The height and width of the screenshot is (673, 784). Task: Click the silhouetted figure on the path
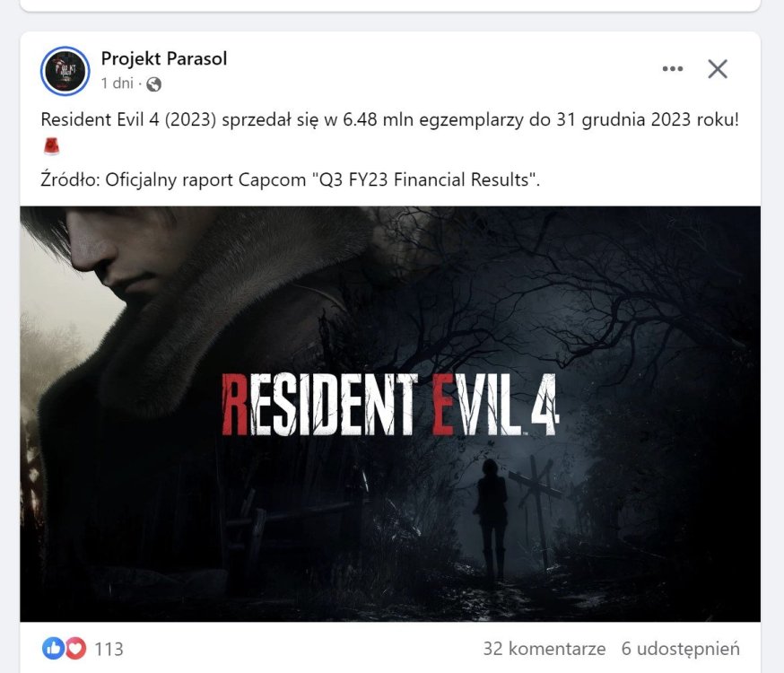coord(492,518)
